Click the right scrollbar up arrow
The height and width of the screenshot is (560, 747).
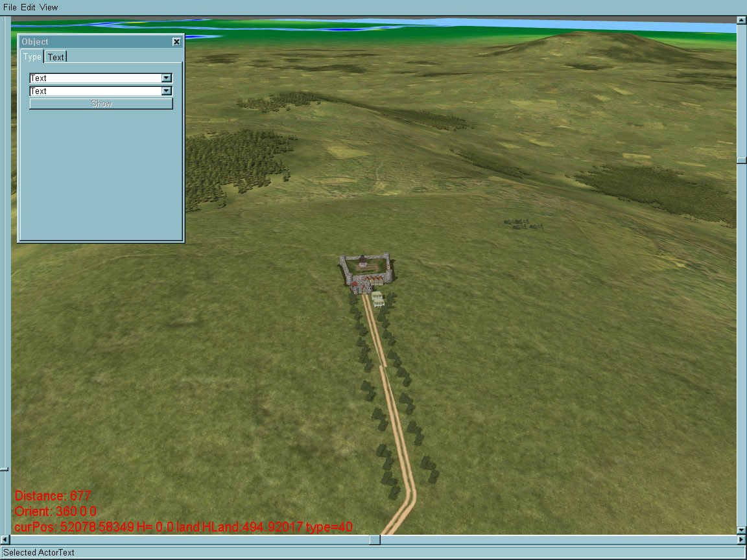tap(741, 20)
